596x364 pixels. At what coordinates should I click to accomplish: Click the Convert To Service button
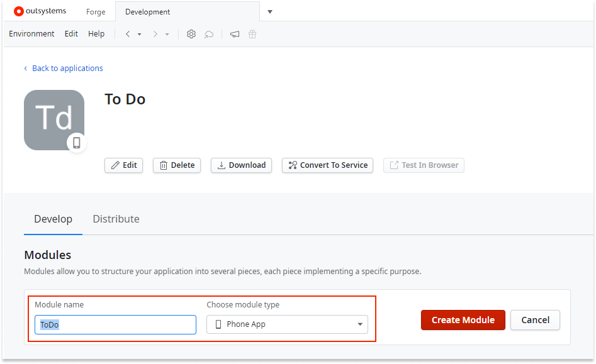327,165
